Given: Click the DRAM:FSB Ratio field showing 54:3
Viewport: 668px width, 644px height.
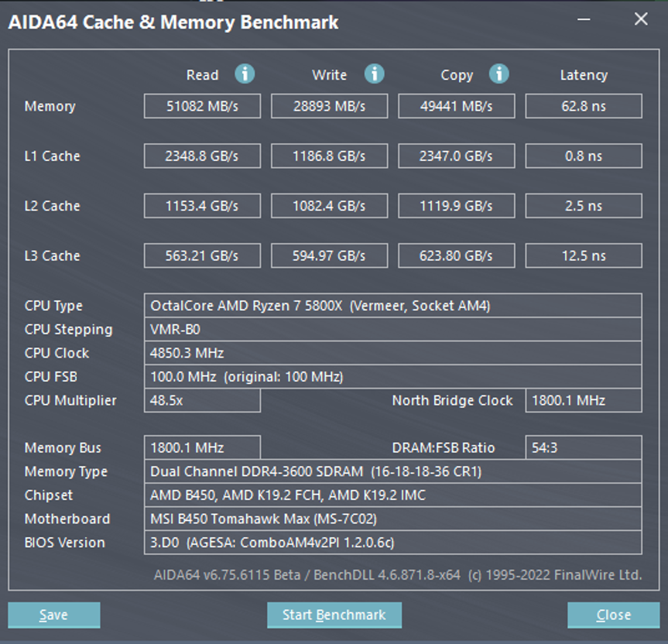Looking at the screenshot, I should tap(583, 447).
